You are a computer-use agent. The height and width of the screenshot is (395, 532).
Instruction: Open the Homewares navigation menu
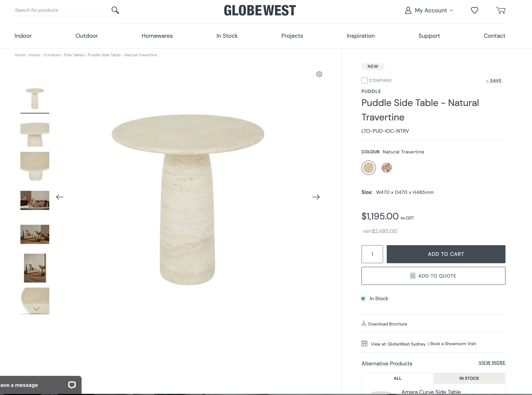pyautogui.click(x=157, y=36)
